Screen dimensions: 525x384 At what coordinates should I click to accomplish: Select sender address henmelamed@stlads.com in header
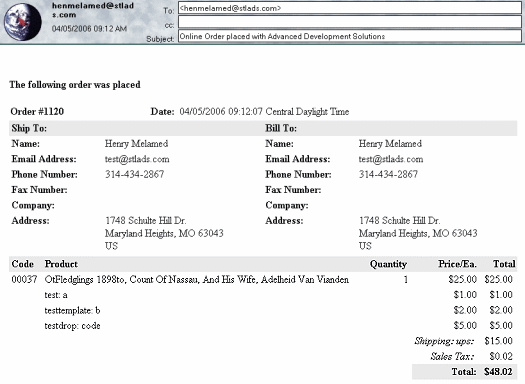(93, 10)
